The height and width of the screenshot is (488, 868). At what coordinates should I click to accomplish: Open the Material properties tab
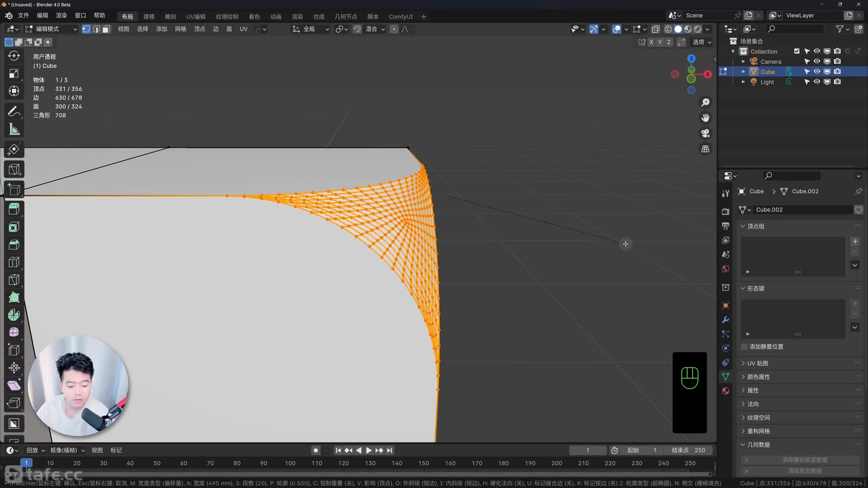(726, 391)
